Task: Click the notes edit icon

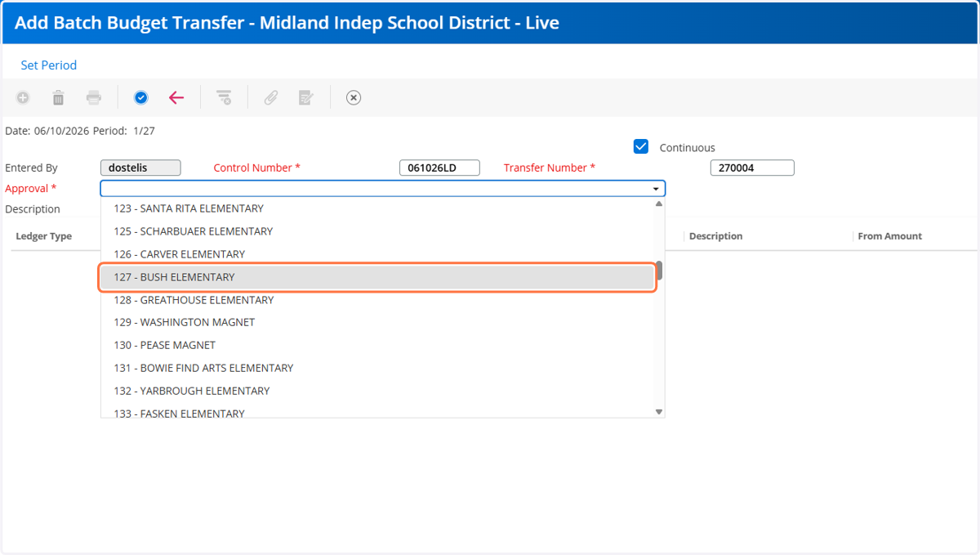Action: pos(306,97)
